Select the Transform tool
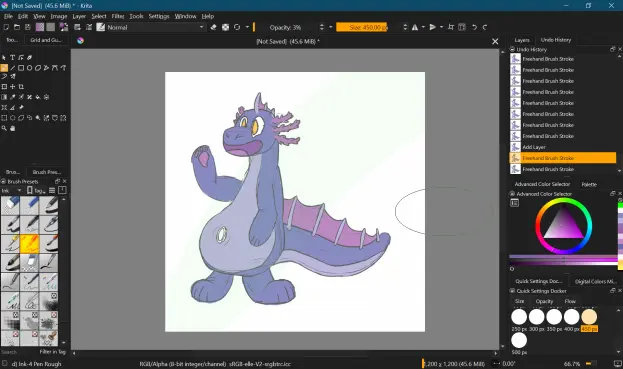Viewport: 623px width, 369px height. tap(4, 87)
